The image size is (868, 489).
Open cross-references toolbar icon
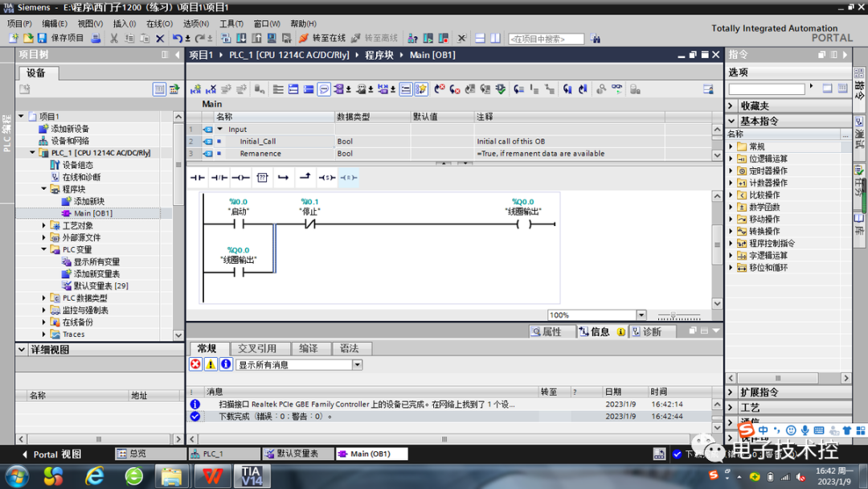tap(461, 39)
